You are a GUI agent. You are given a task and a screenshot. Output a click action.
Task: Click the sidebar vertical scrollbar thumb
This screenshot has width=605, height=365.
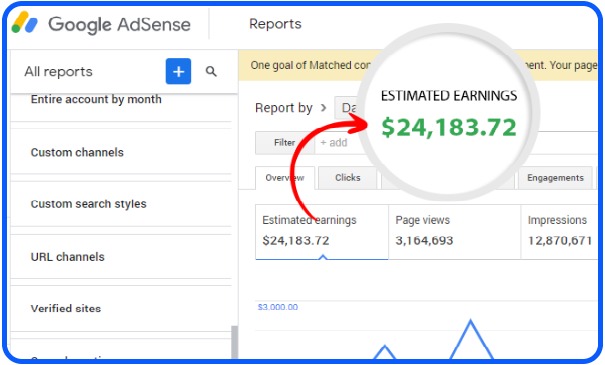[x=234, y=342]
